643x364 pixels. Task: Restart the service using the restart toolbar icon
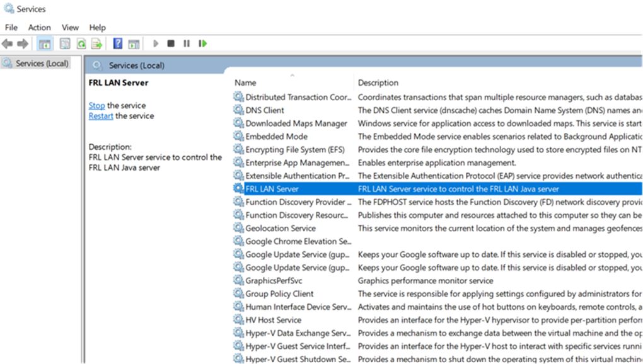pyautogui.click(x=202, y=43)
